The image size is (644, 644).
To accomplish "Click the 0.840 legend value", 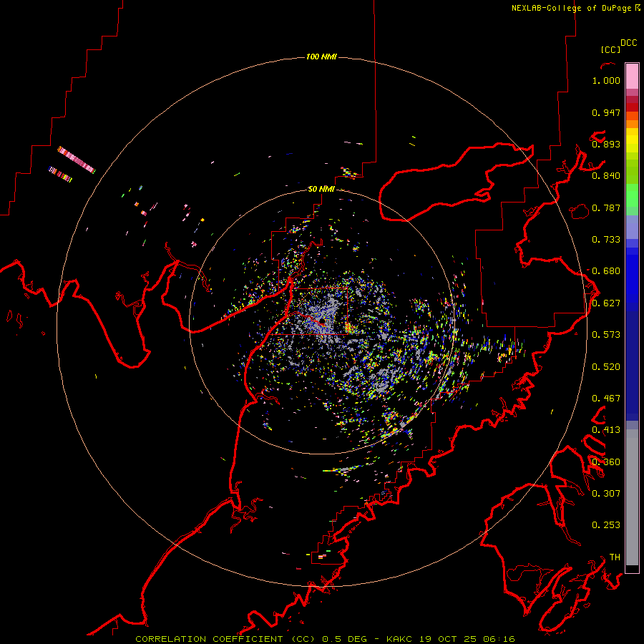I will click(x=606, y=176).
